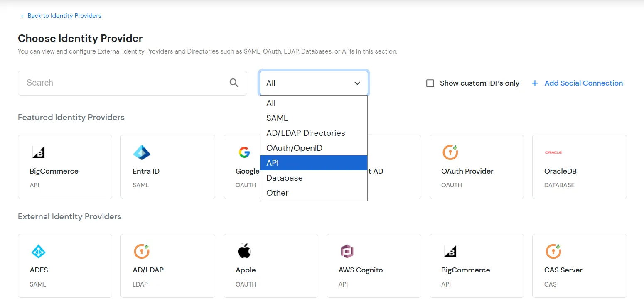Select All in the type dropdown list
This screenshot has height=304, width=644.
coord(314,103)
